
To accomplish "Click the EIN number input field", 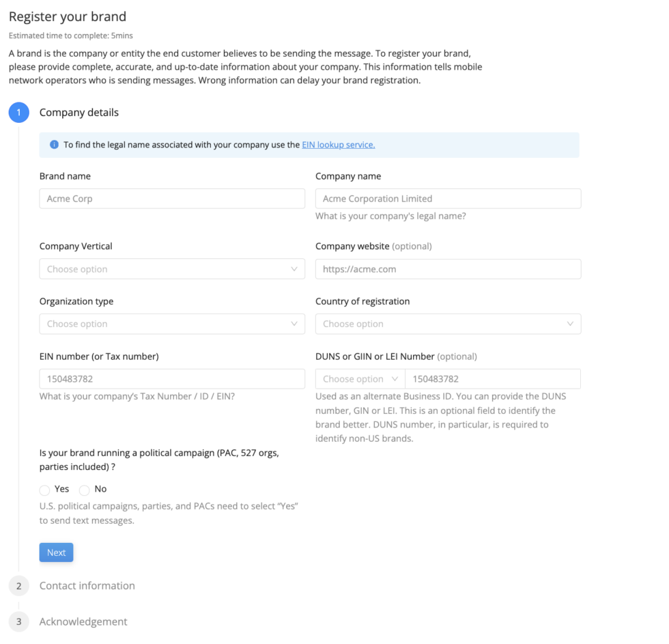I will (x=171, y=378).
